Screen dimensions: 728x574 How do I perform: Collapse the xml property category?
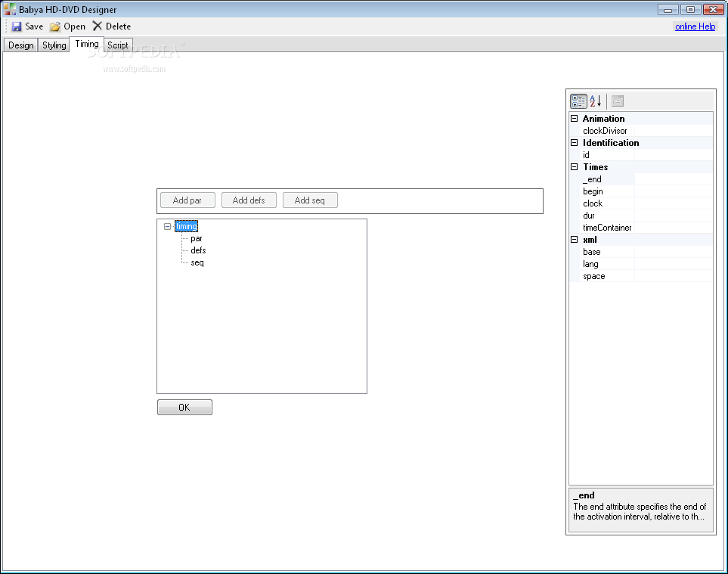point(575,240)
